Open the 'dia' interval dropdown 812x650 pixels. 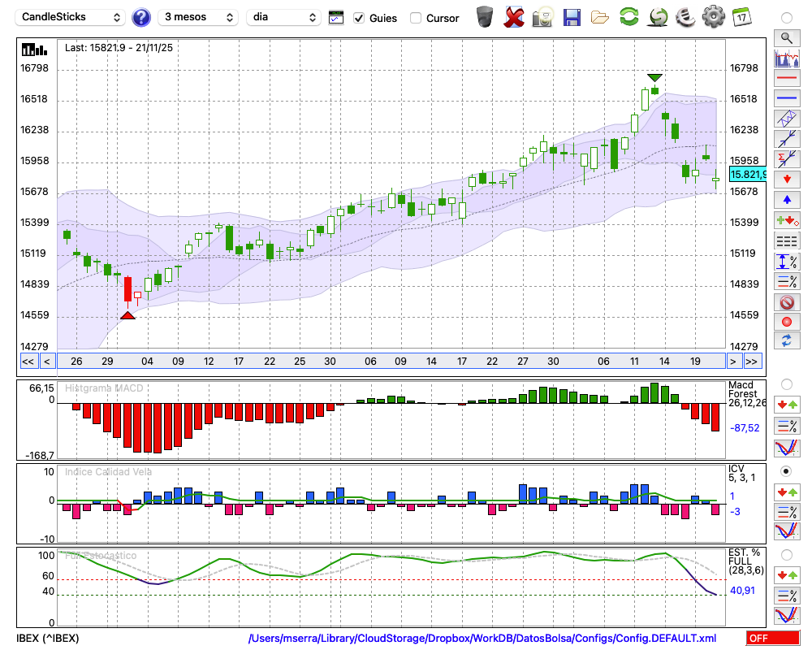(x=283, y=17)
